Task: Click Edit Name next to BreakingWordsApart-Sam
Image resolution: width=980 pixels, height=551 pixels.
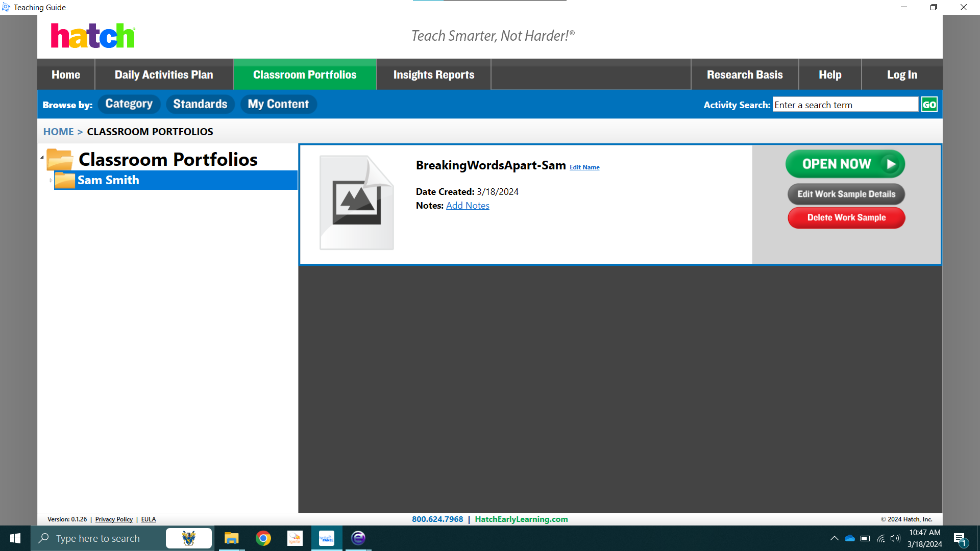Action: pyautogui.click(x=584, y=167)
